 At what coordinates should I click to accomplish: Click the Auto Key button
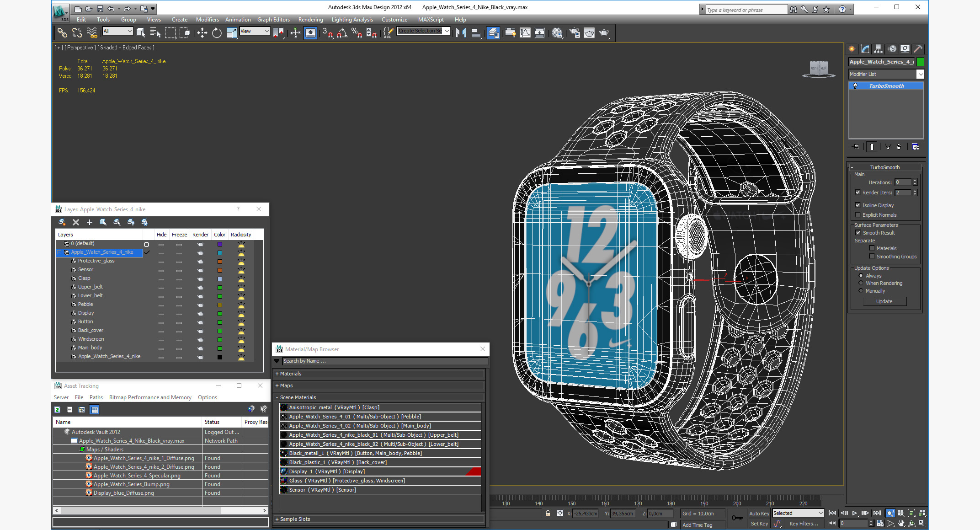(x=759, y=513)
